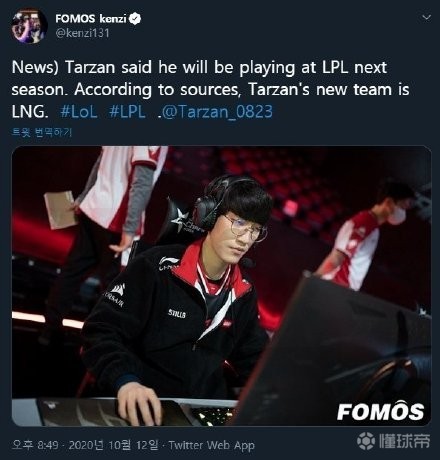Click the translate tweet link
This screenshot has height=460, width=440.
point(42,132)
